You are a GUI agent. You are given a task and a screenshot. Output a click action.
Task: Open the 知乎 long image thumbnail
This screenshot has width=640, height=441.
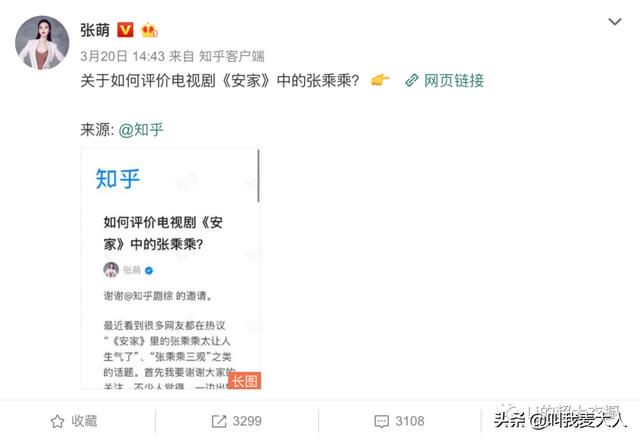[x=171, y=269]
